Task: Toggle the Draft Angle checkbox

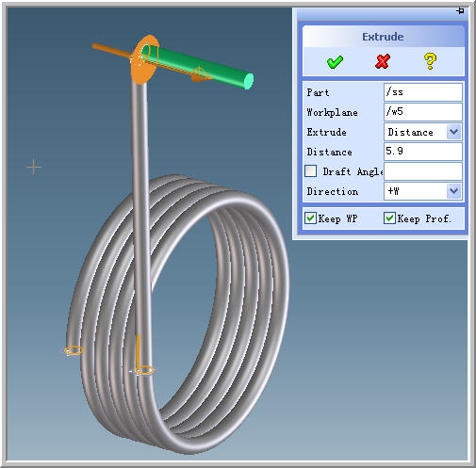Action: (x=310, y=171)
